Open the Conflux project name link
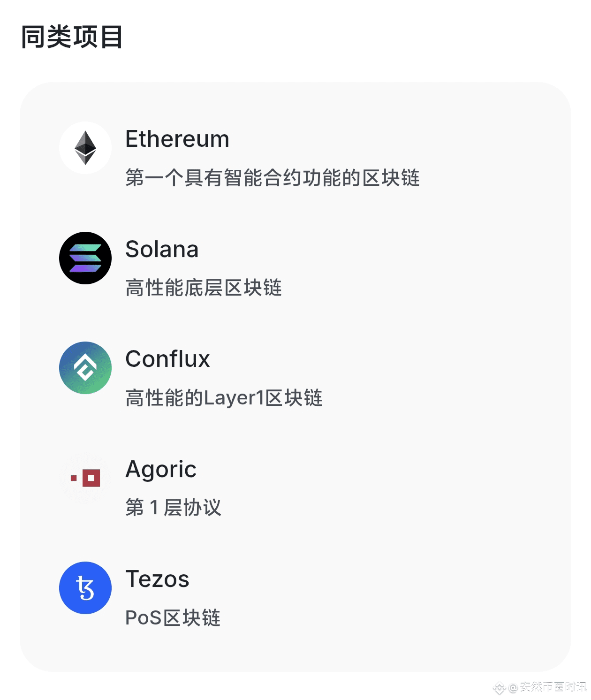The height and width of the screenshot is (700, 591). tap(167, 359)
